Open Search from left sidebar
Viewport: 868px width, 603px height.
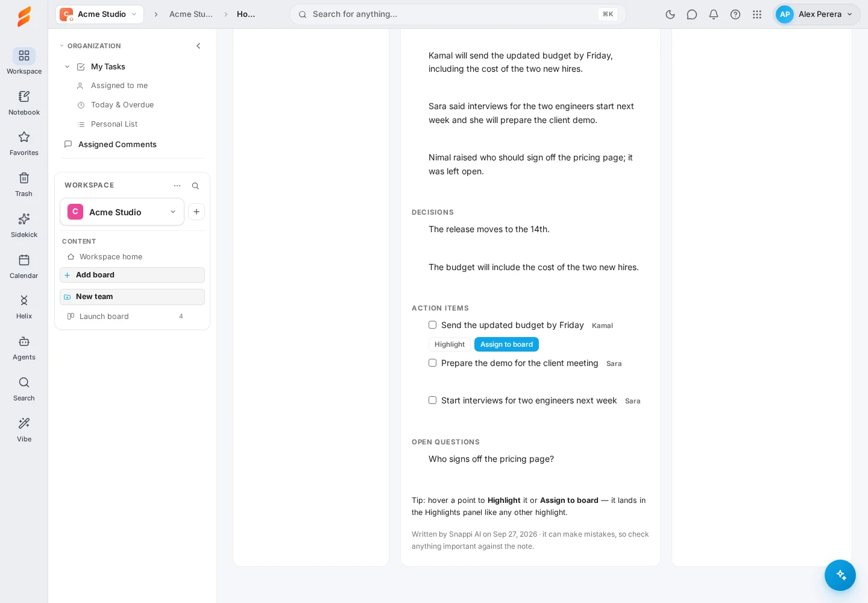click(24, 389)
